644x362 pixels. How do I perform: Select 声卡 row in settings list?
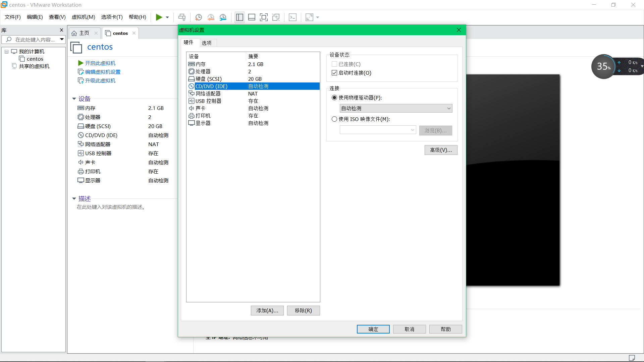253,108
